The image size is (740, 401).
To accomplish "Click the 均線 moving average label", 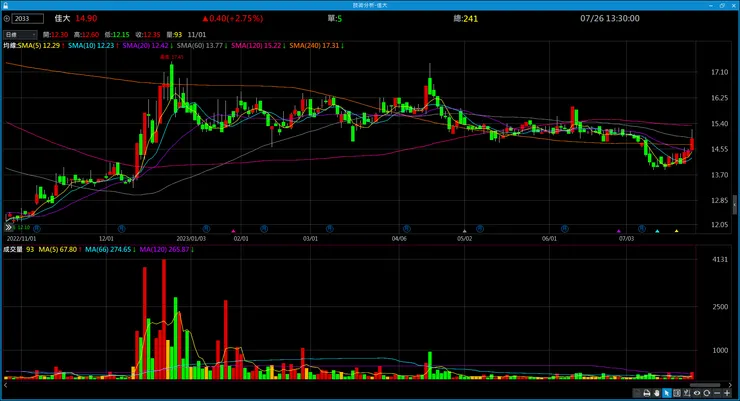I will [x=10, y=45].
